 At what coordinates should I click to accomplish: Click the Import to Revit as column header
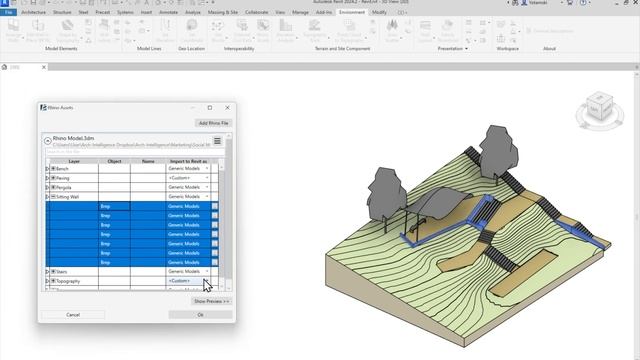click(188, 161)
